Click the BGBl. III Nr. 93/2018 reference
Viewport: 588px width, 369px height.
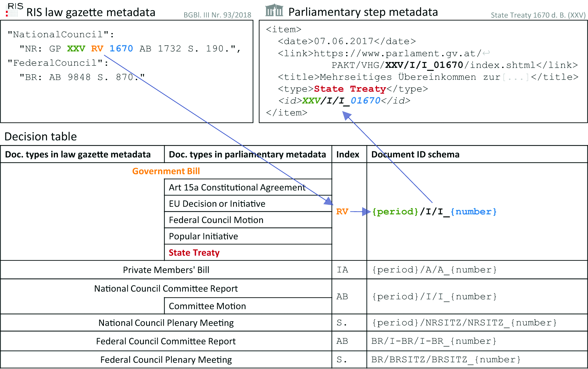[217, 15]
